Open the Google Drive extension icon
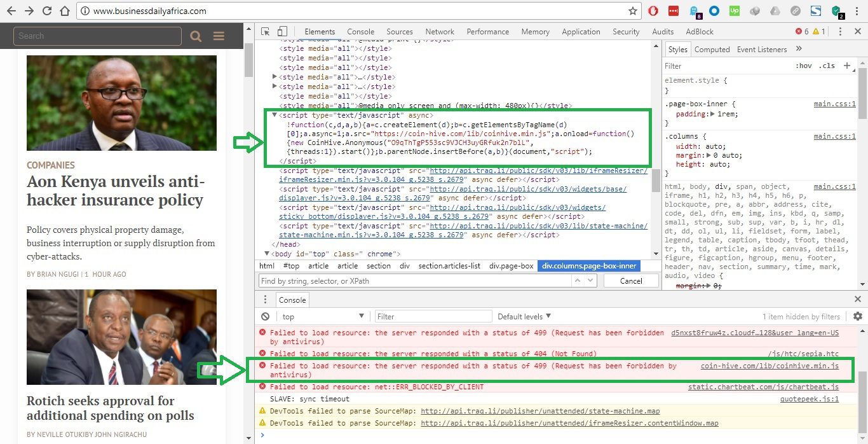The height and width of the screenshot is (444, 868). tap(775, 11)
